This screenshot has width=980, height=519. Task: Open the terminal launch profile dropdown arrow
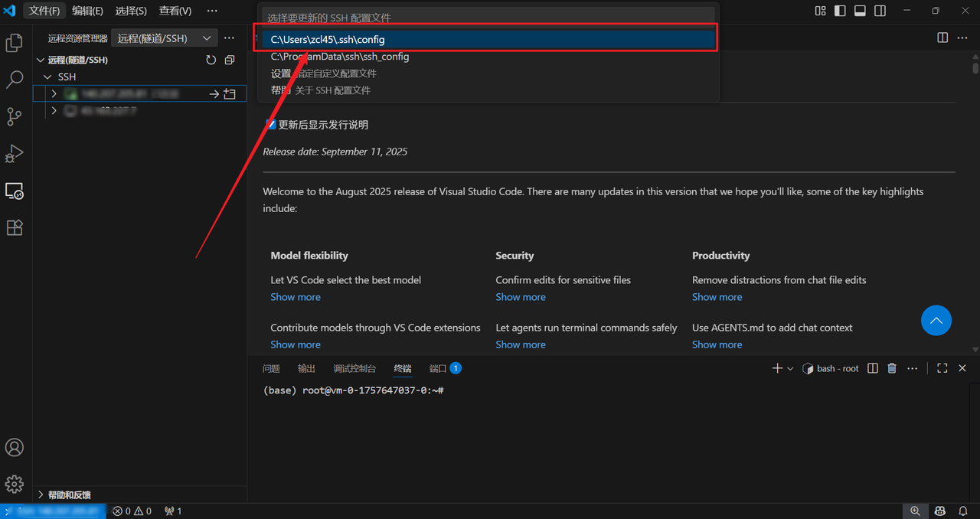(x=790, y=368)
